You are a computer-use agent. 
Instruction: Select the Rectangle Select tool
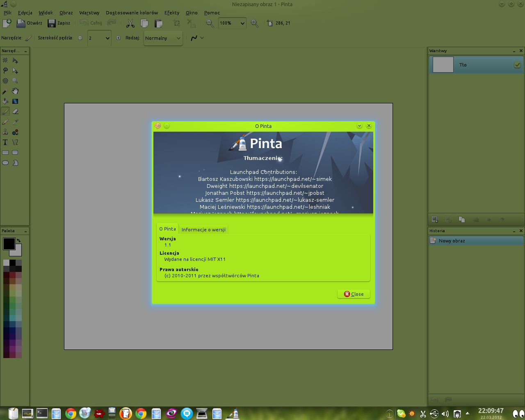click(x=5, y=60)
